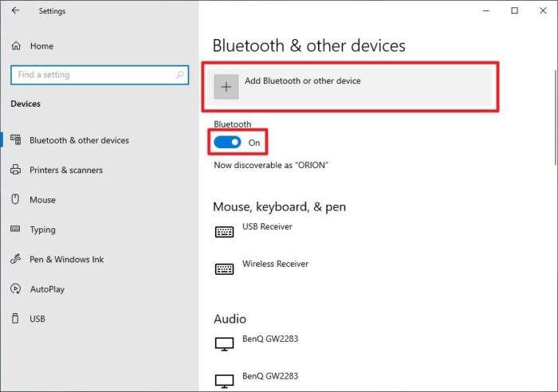Select the Printers & scanners icon
This screenshot has width=558, height=392.
pyautogui.click(x=15, y=170)
